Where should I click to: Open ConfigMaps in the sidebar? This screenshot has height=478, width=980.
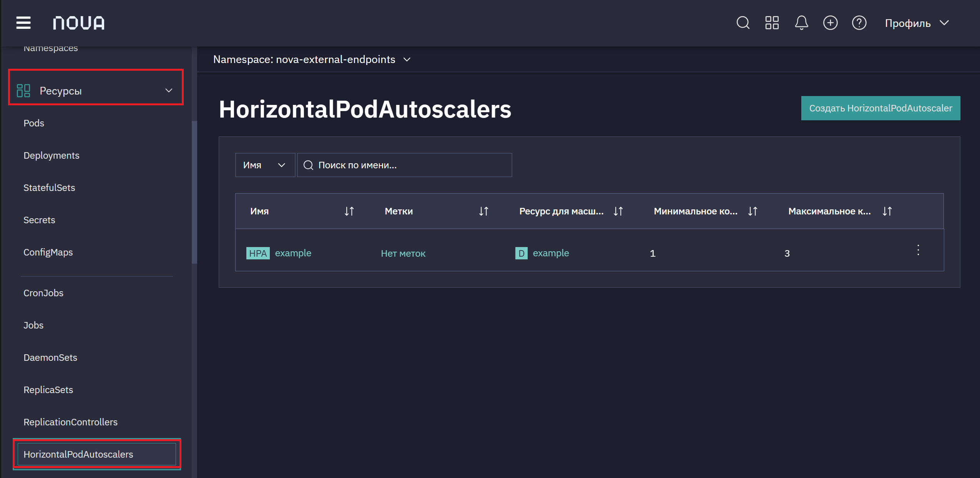coord(48,252)
